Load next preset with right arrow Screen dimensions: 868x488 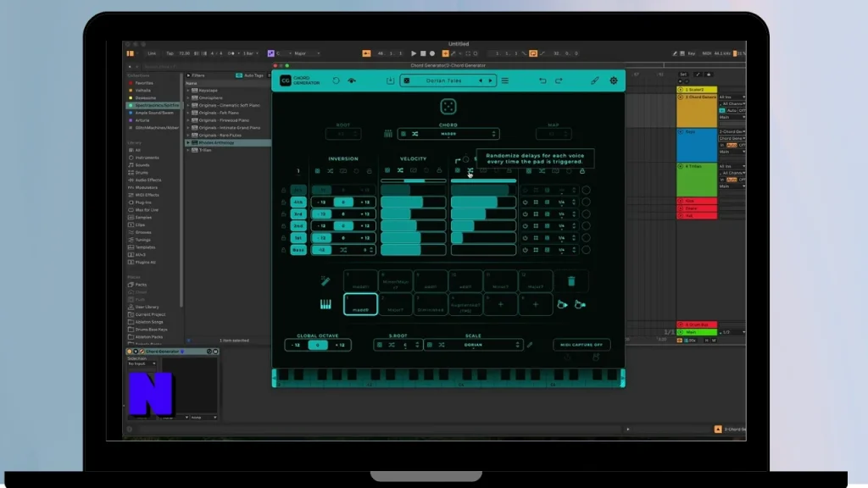pos(490,80)
